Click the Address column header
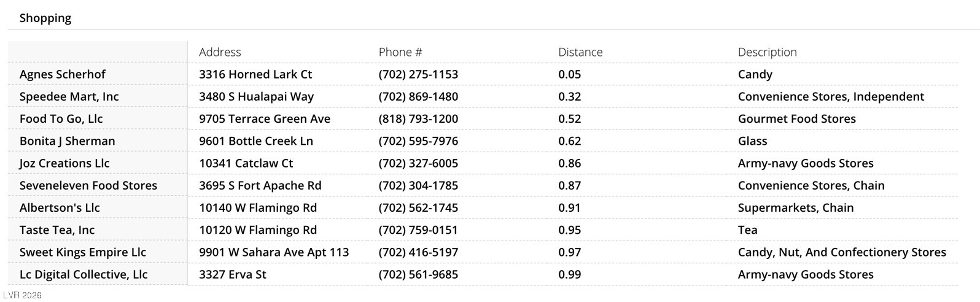Viewport: 980px width, 302px height. coord(220,52)
